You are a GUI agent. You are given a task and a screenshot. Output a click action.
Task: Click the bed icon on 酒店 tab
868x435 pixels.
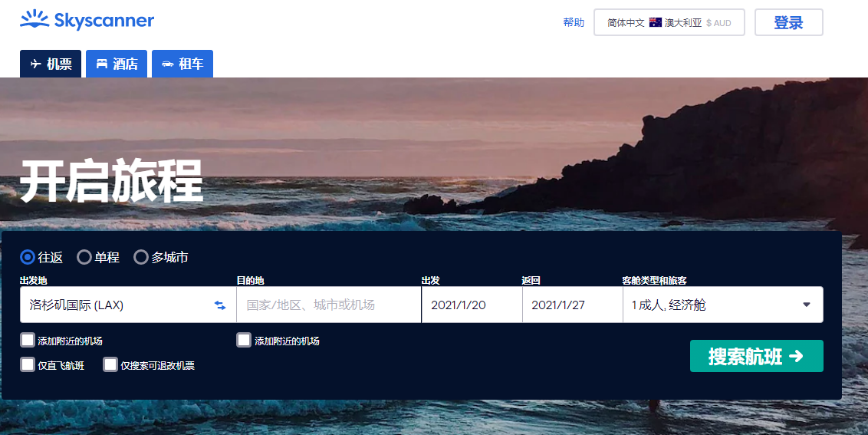102,64
